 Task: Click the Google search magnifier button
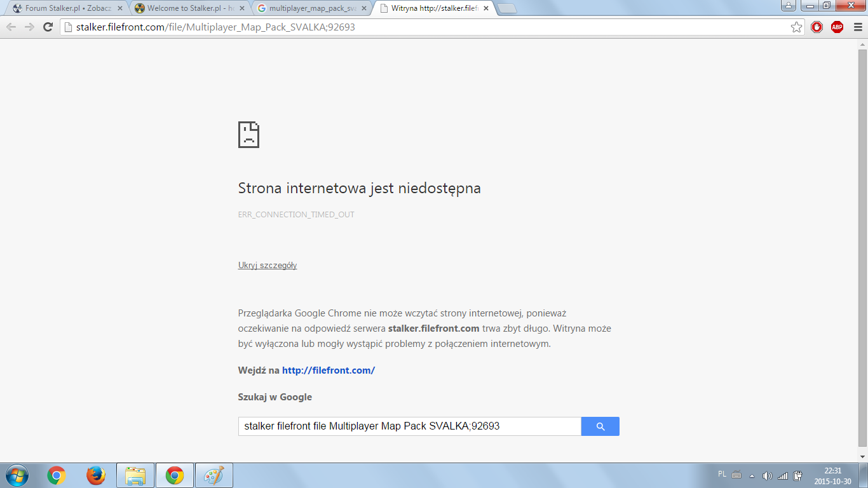(600, 426)
